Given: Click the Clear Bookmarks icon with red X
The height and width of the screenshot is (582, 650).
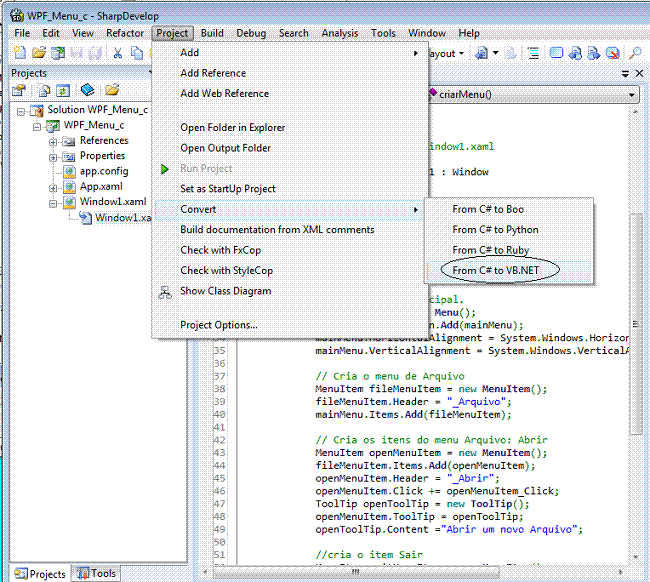Looking at the screenshot, I should pyautogui.click(x=612, y=53).
